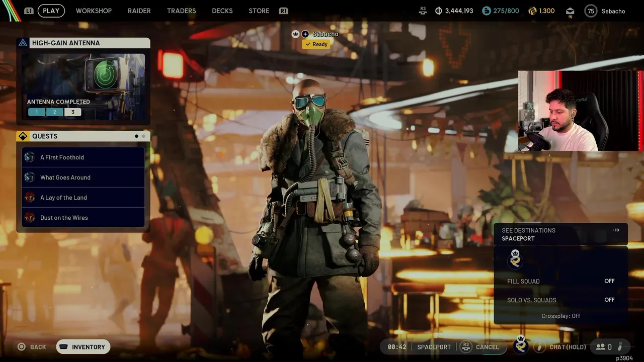The image size is (644, 362).
Task: Select the first Quests page dot
Action: 136,136
